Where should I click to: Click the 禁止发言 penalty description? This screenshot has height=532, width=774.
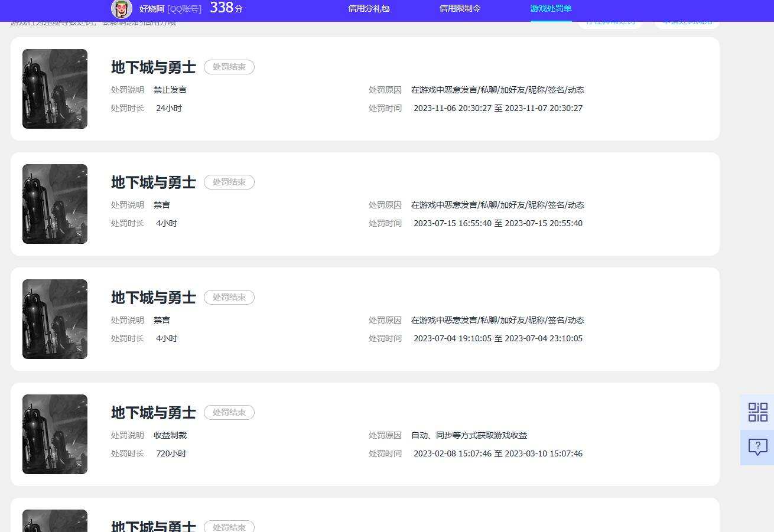point(170,90)
